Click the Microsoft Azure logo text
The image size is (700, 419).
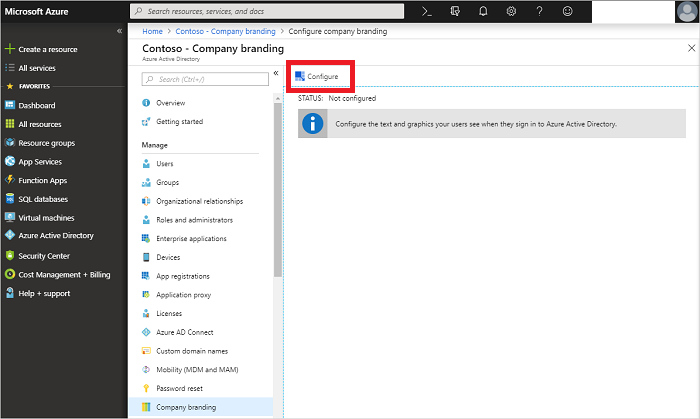(37, 12)
